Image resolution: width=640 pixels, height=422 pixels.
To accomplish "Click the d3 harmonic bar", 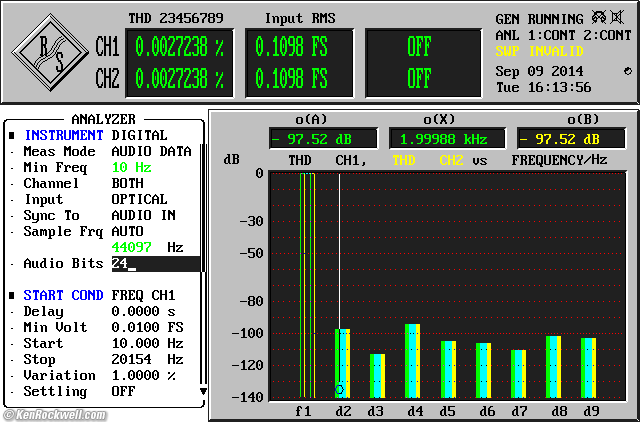I will [x=378, y=376].
